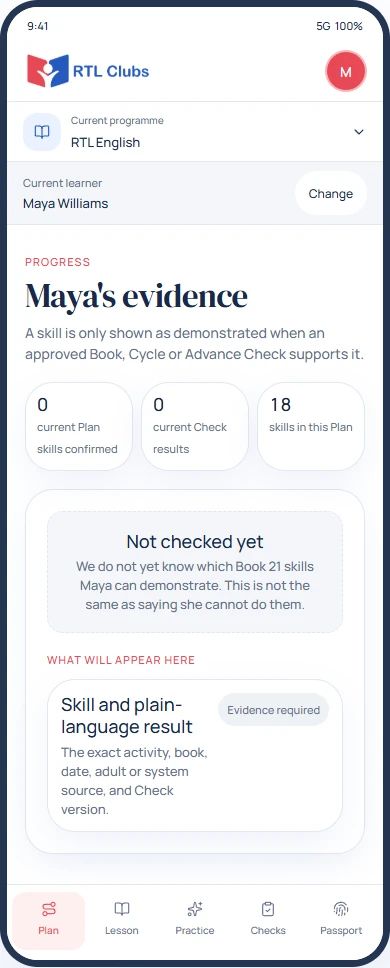Click the Not checked yet notice
This screenshot has height=968, width=390.
pyautogui.click(x=195, y=572)
